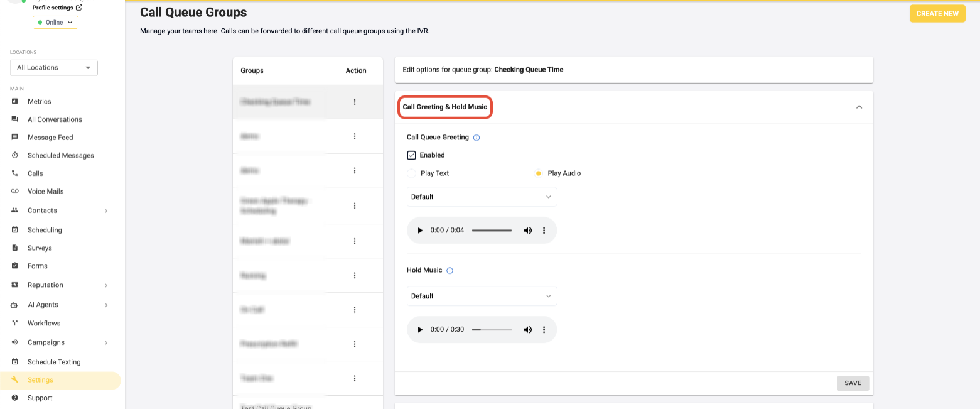Image resolution: width=980 pixels, height=409 pixels.
Task: Collapse the Call Greeting & Hold Music section
Action: click(859, 107)
